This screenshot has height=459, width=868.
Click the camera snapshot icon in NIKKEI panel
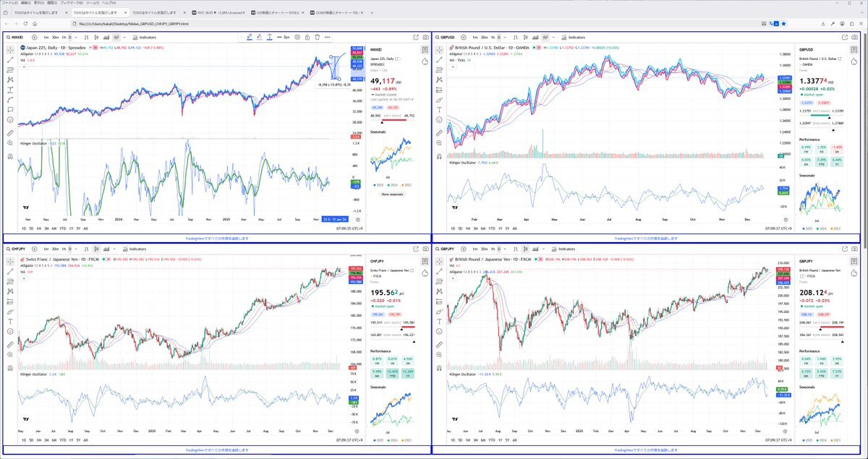point(425,37)
